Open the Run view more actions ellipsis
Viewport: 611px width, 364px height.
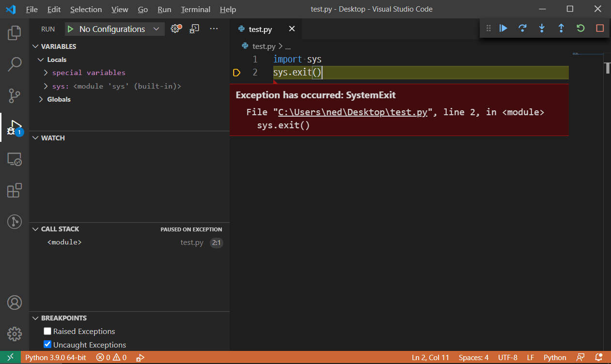coord(214,29)
